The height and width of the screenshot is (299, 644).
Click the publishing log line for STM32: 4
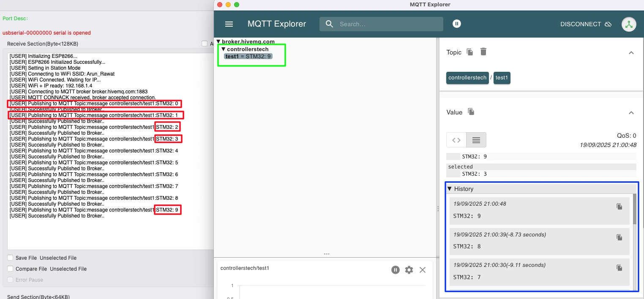94,151
